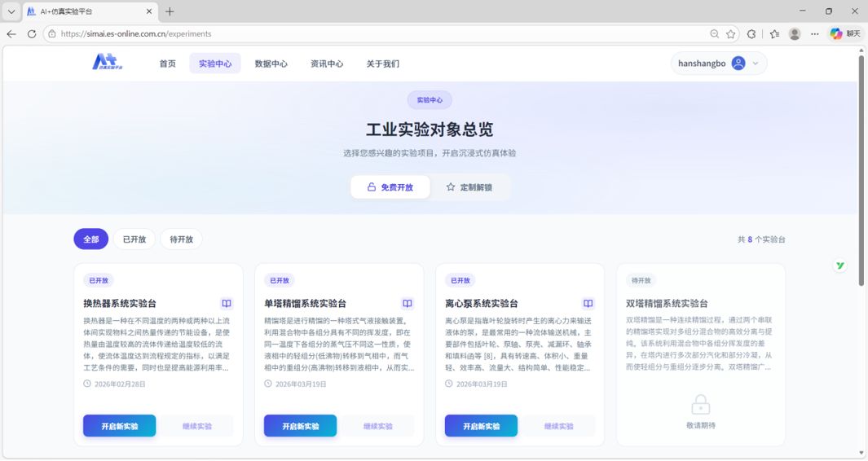868x461 pixels.
Task: Open the book icon on 单塔精馏系统实验台 card
Action: [x=408, y=303]
